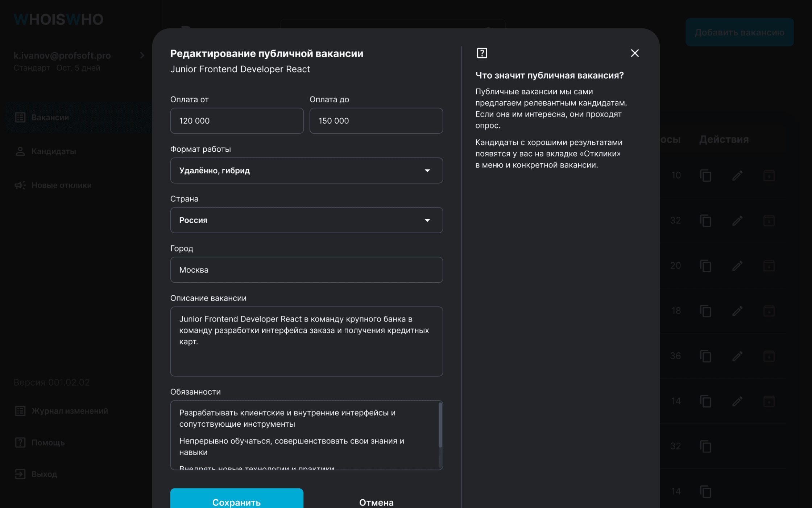812x508 pixels.
Task: Edit vacancy in row with 10
Action: click(x=737, y=176)
